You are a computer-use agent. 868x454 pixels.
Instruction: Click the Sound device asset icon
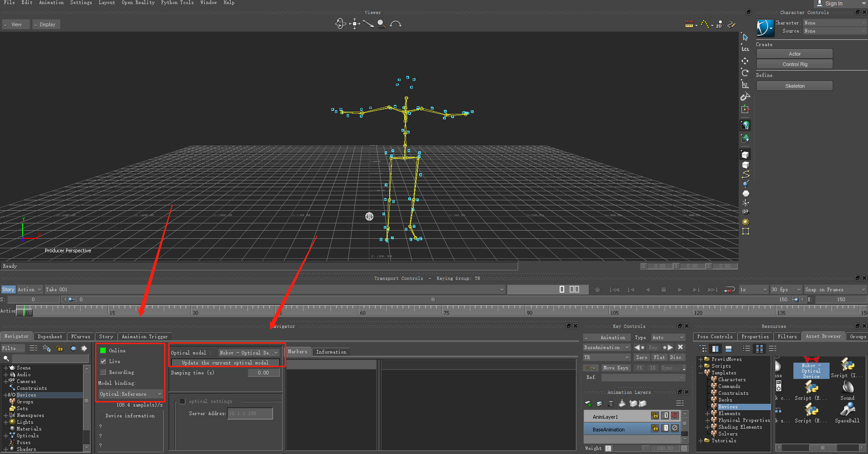tap(847, 390)
